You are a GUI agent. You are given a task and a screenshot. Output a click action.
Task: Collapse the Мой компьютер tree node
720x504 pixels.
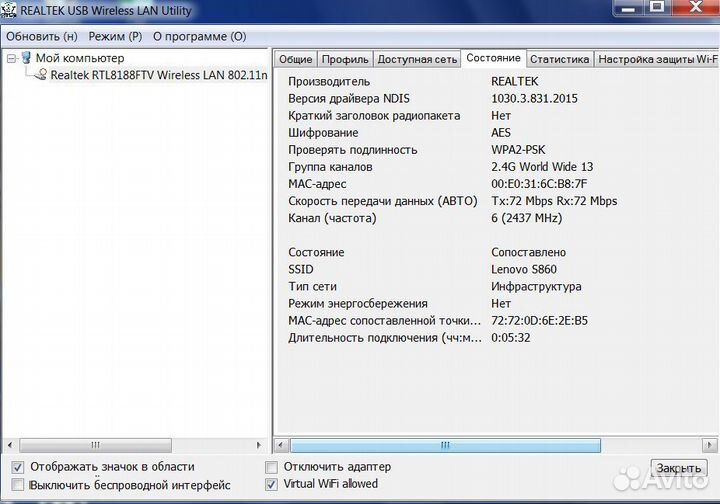(11, 58)
